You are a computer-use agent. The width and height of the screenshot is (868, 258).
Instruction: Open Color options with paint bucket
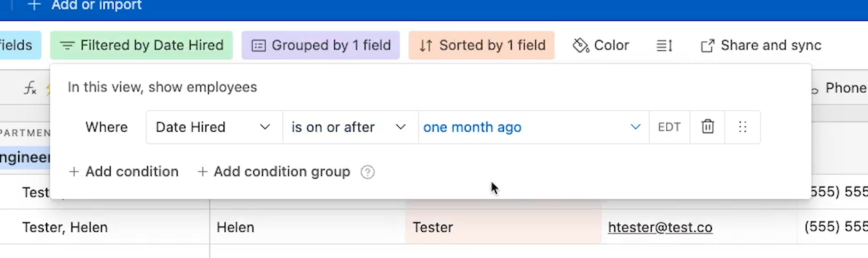point(601,45)
